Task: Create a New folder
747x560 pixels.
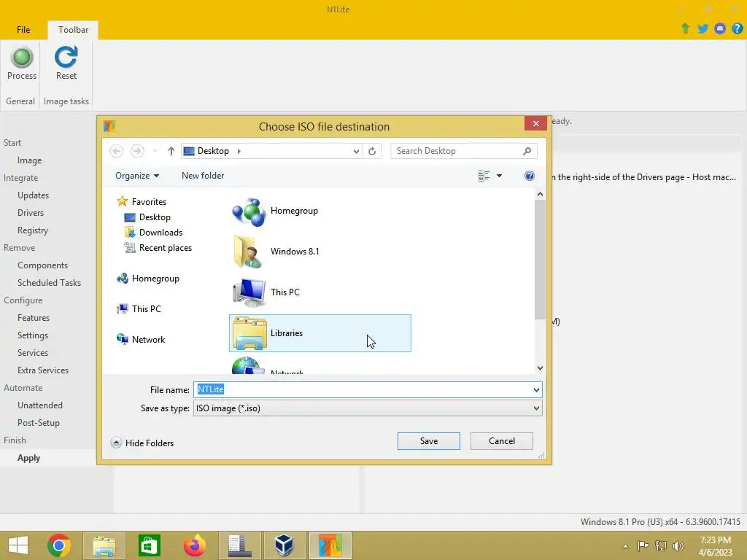Action: coord(203,176)
